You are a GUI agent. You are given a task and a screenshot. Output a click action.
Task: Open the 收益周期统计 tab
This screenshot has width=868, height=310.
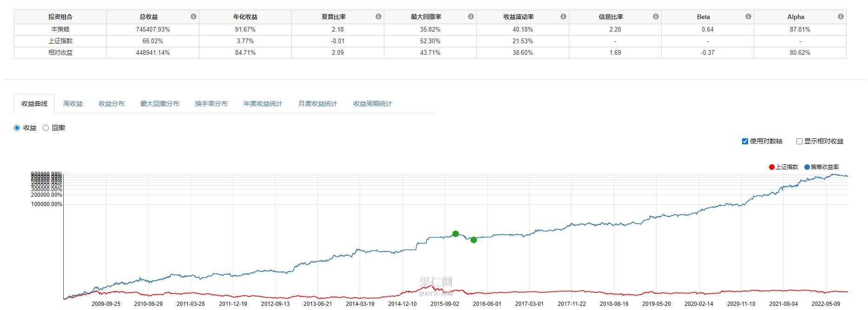[373, 103]
